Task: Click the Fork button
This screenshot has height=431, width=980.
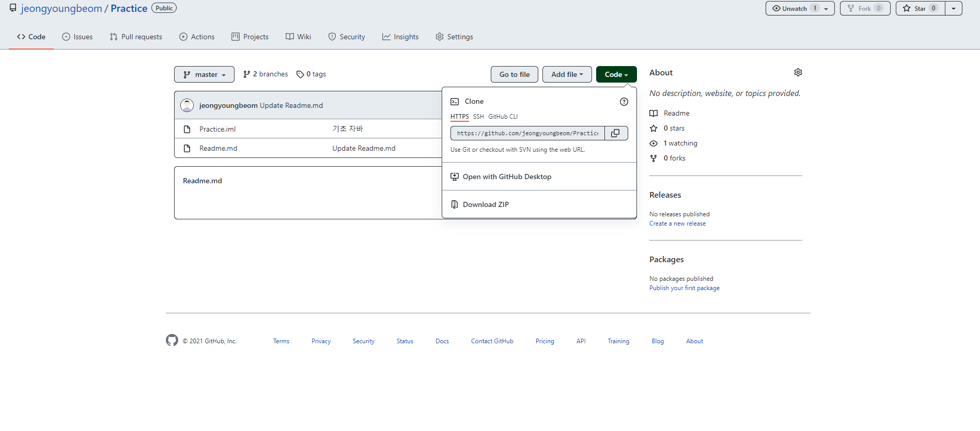Action: click(x=865, y=8)
